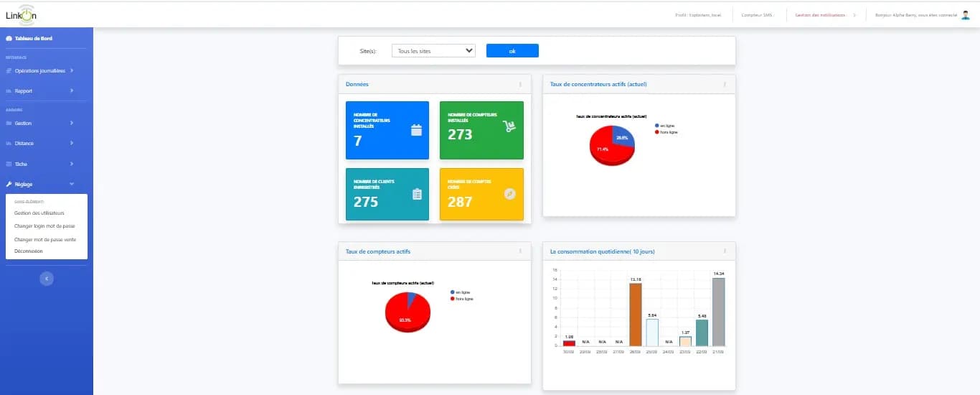
Task: Toggle hors ligne legend in compteurs chart
Action: 462,299
